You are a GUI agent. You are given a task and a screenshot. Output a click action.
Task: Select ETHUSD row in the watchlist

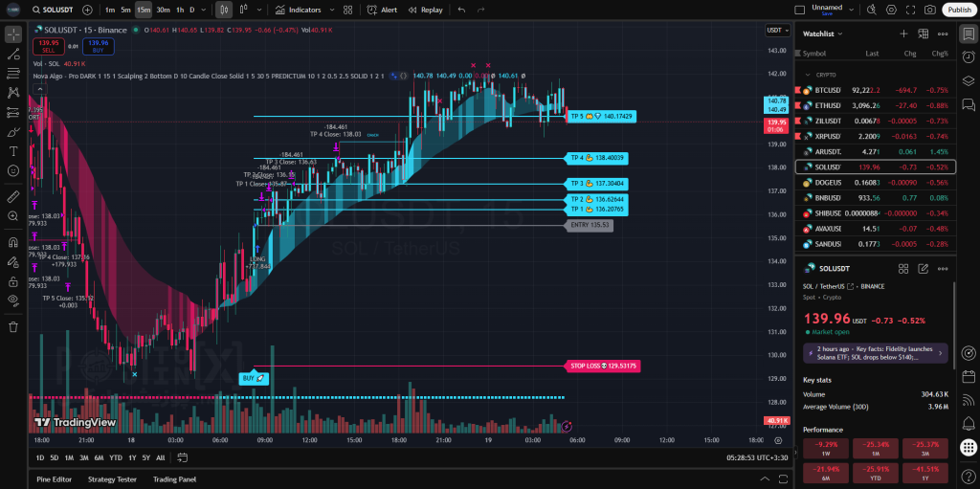tap(875, 105)
